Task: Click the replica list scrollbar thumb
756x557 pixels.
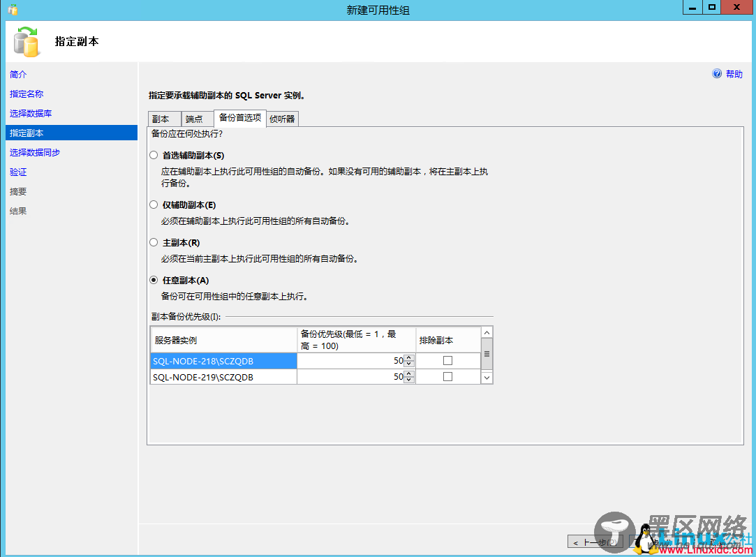Action: [487, 354]
